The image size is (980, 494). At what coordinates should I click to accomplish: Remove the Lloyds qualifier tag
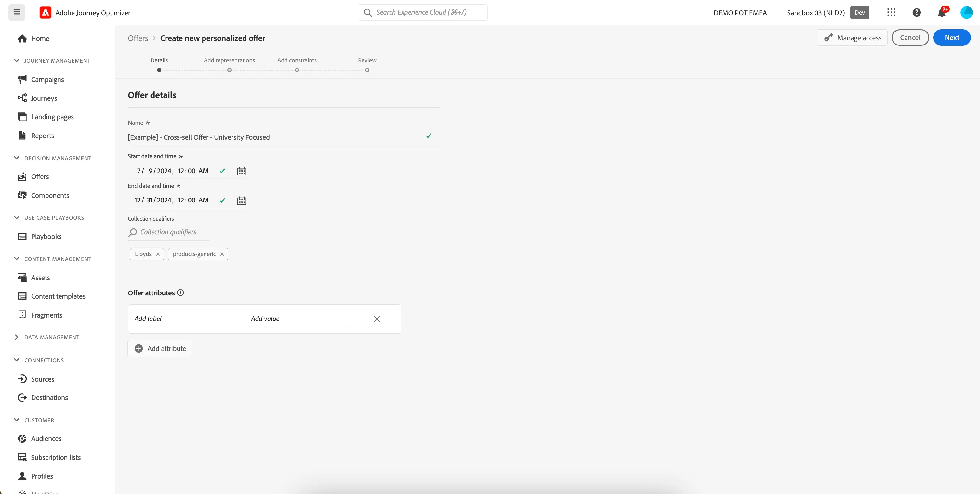pos(157,254)
